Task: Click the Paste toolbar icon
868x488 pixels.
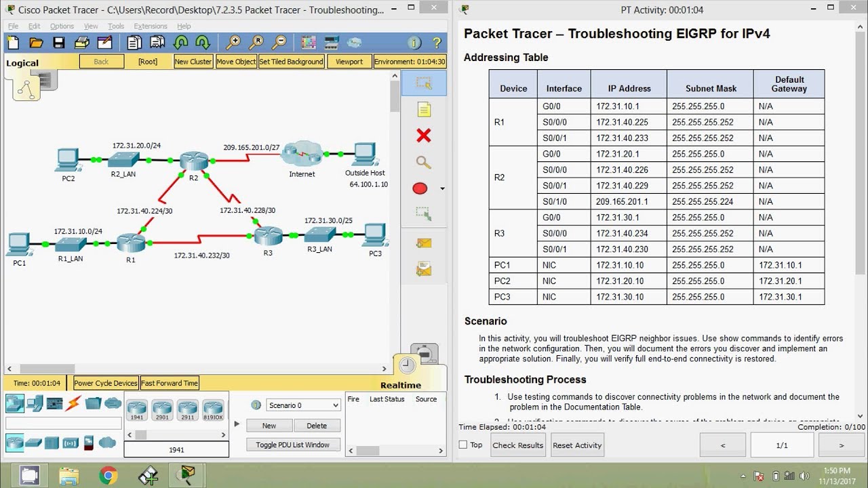Action: (157, 43)
